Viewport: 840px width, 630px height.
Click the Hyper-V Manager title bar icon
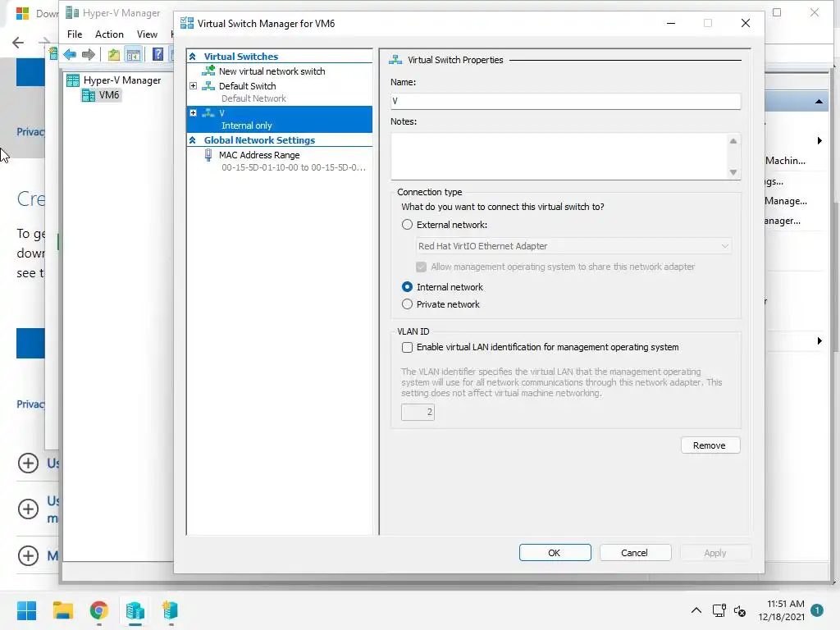click(72, 13)
